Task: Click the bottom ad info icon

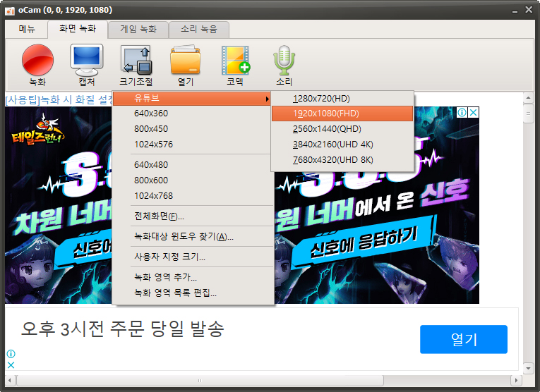Action: [11, 353]
